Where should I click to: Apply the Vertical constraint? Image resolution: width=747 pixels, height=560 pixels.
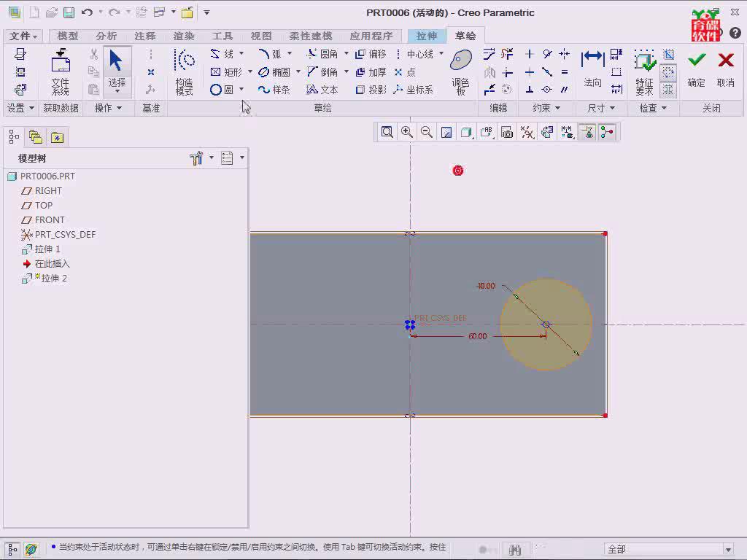530,54
